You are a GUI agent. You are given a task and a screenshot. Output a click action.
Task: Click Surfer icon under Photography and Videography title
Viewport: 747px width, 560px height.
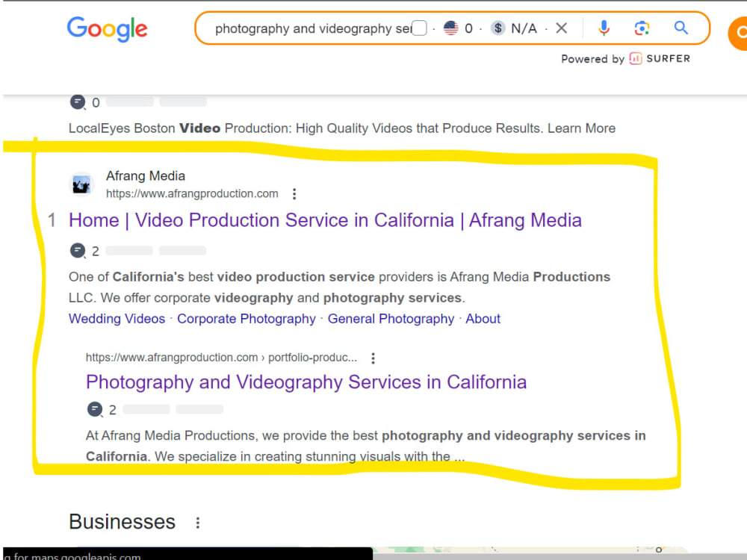(95, 409)
